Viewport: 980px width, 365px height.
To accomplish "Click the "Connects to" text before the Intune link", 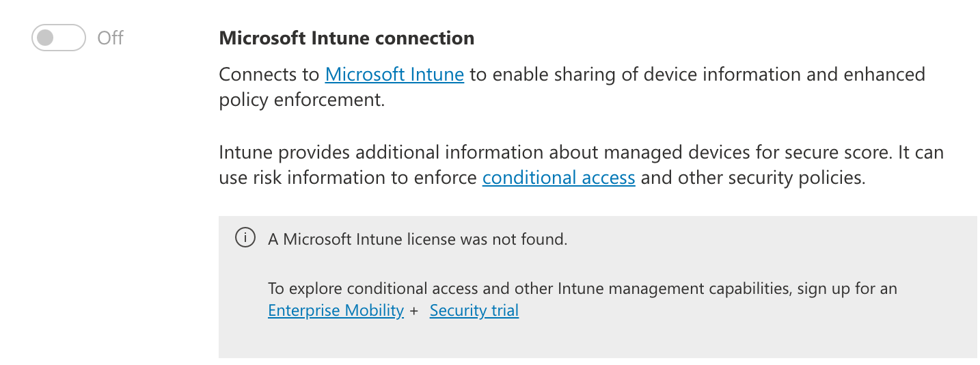I will pyautogui.click(x=269, y=74).
